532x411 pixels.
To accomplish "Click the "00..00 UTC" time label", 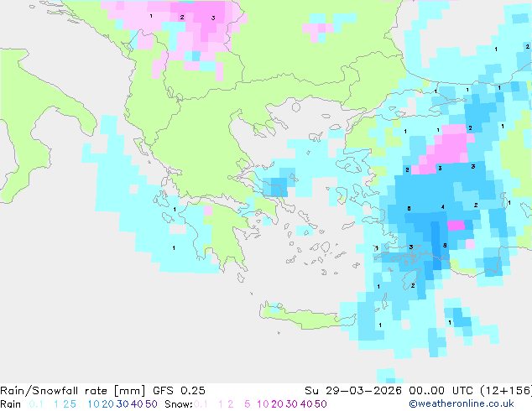I will coord(441,391).
